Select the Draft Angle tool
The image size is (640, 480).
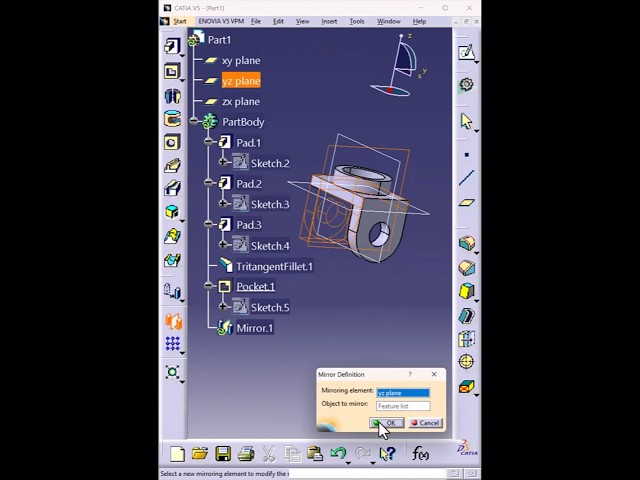[x=467, y=291]
